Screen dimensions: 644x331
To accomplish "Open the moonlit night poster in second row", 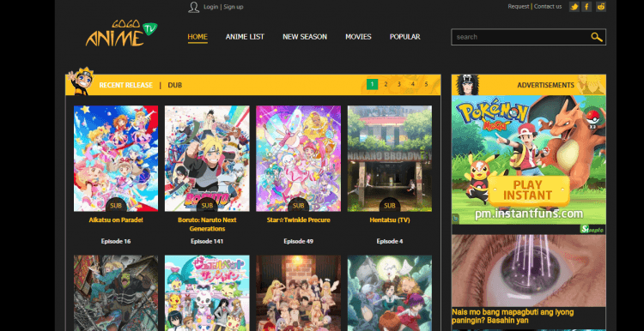I will point(390,293).
